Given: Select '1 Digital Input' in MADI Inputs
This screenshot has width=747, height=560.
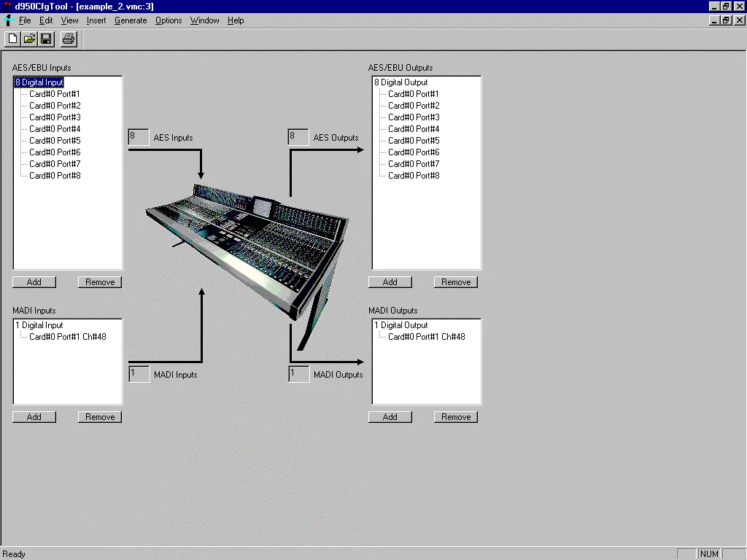Looking at the screenshot, I should click(x=39, y=325).
